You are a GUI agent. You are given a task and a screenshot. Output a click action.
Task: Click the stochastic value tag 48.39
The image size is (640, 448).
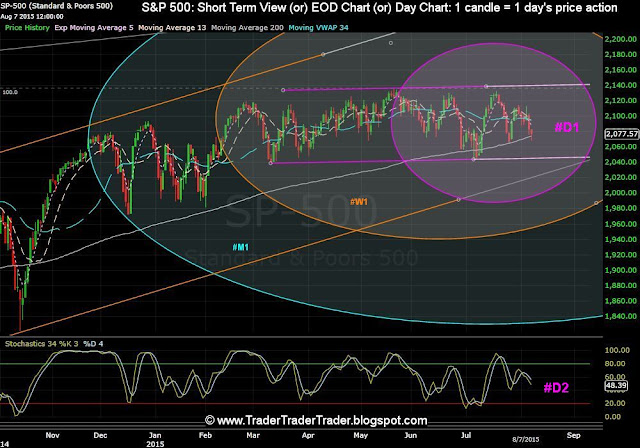[616, 385]
